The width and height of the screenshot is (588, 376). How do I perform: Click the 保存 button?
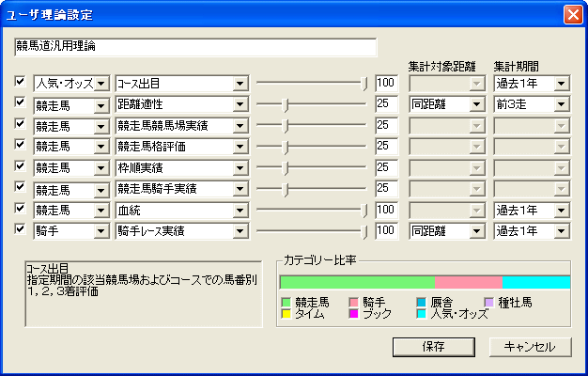[434, 347]
